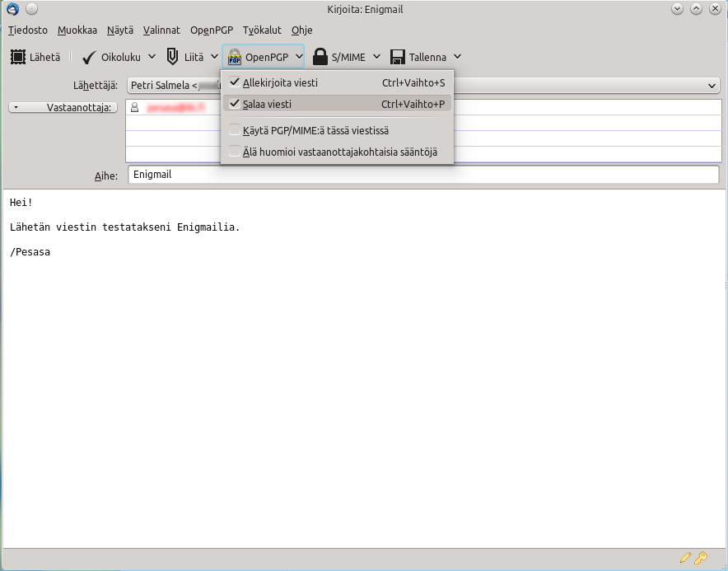This screenshot has width=728, height=571.
Task: Click the key encryption status icon
Action: 701,557
